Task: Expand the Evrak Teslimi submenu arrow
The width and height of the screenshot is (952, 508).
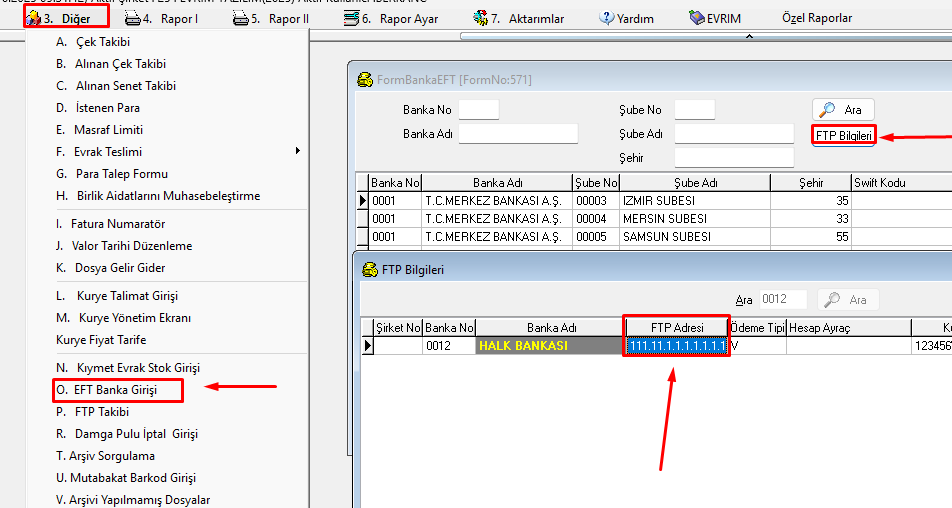Action: point(297,152)
